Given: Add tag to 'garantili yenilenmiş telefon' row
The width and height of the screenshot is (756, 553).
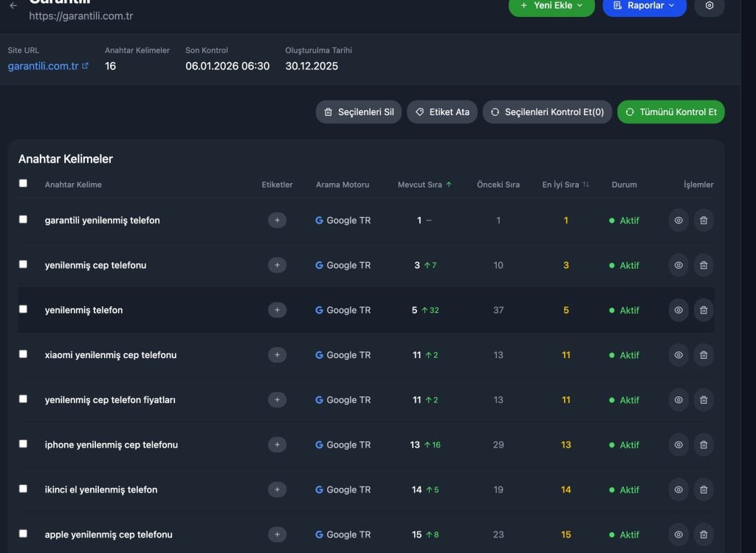Looking at the screenshot, I should click(277, 220).
